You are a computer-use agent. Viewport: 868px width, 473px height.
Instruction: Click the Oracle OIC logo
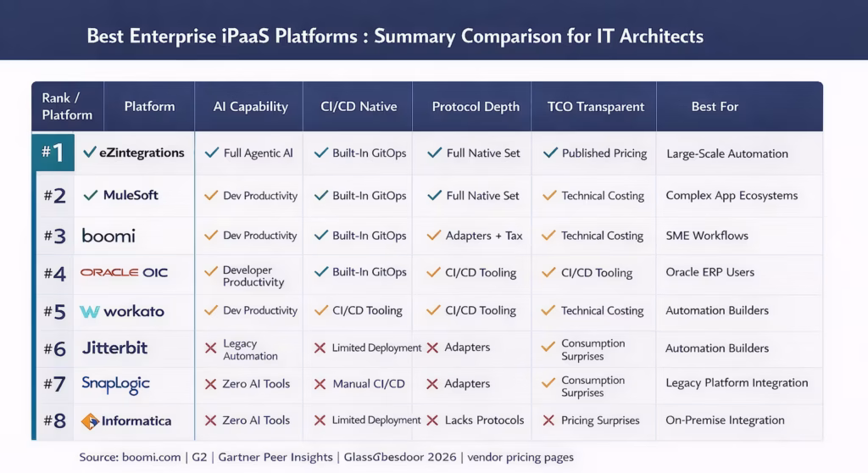tap(124, 272)
